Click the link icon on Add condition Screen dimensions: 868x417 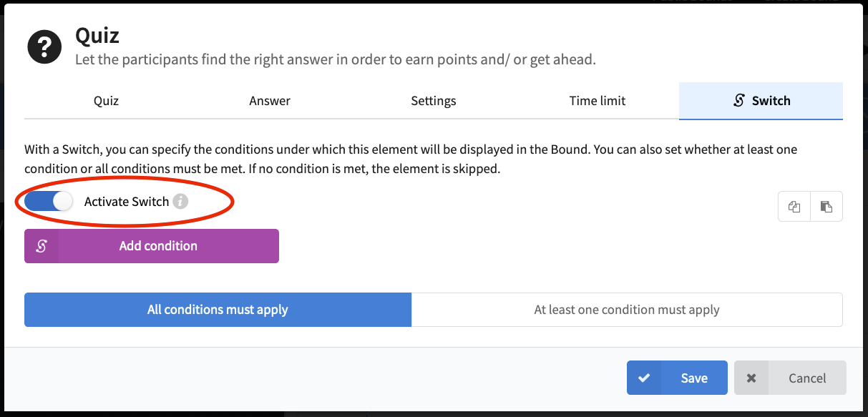(x=42, y=246)
